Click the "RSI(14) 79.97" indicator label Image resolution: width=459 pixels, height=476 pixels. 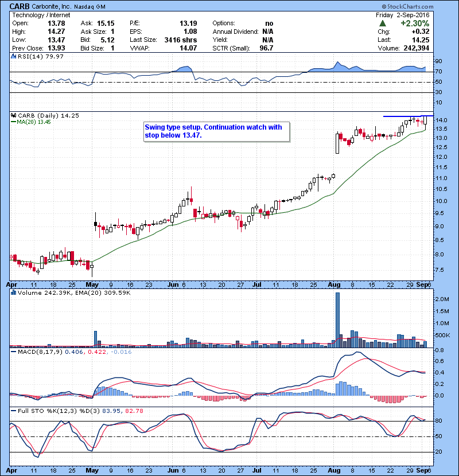pyautogui.click(x=41, y=56)
